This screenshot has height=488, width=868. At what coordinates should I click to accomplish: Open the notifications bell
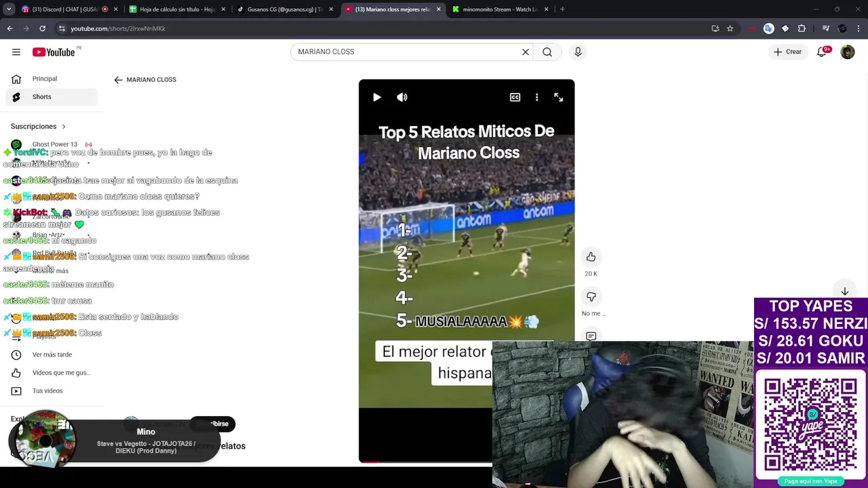point(822,52)
